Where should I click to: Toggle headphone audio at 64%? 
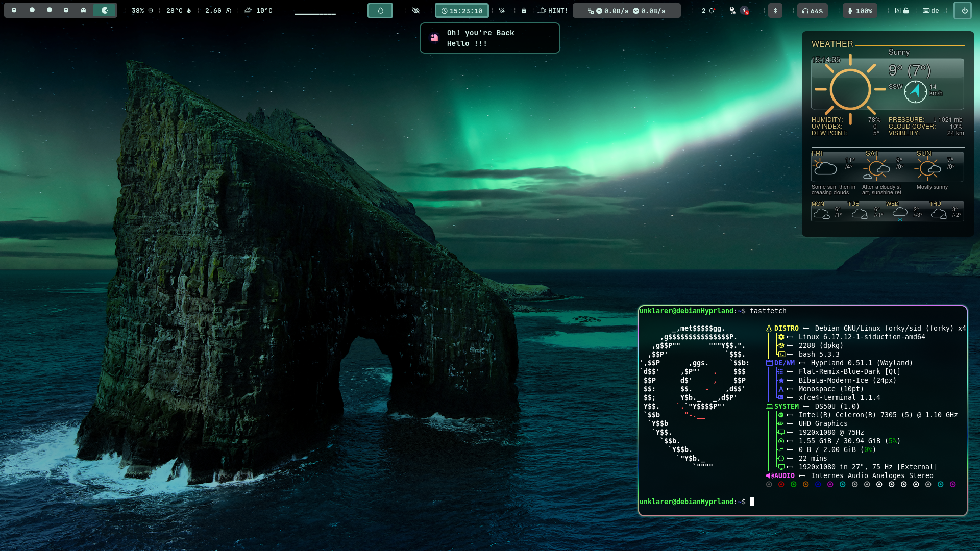(812, 11)
